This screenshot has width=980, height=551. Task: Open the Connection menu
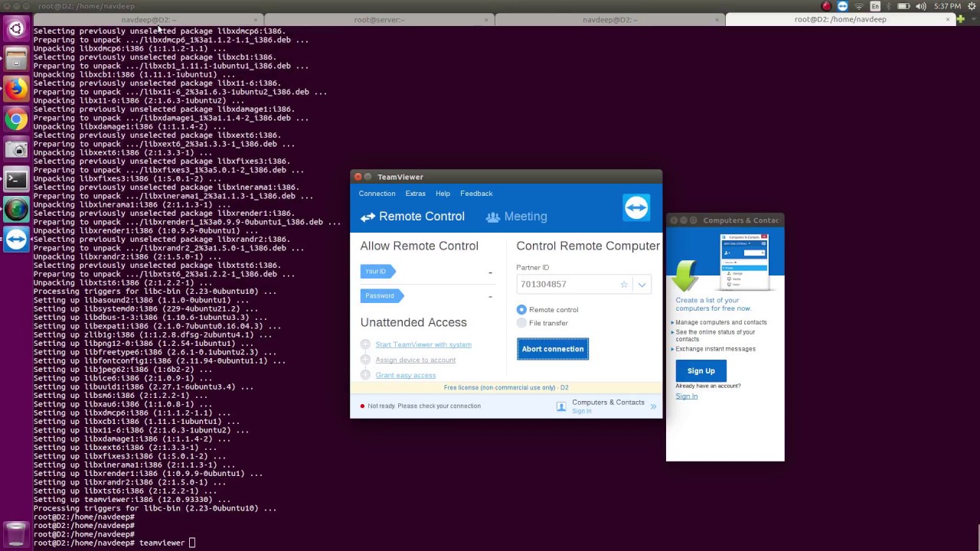(377, 194)
